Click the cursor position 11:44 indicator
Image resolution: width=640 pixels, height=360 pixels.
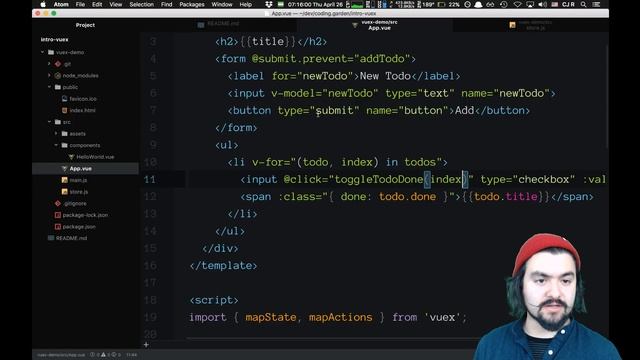click(x=131, y=355)
